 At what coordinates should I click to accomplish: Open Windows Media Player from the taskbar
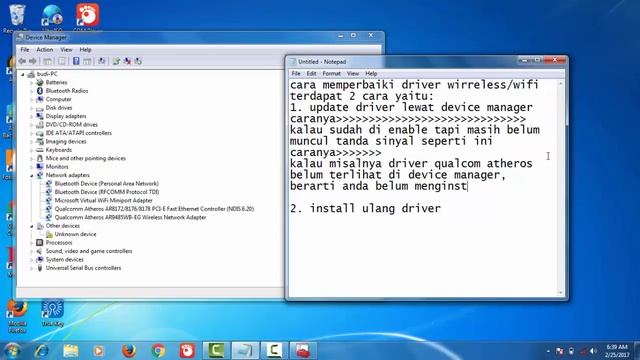(x=98, y=351)
